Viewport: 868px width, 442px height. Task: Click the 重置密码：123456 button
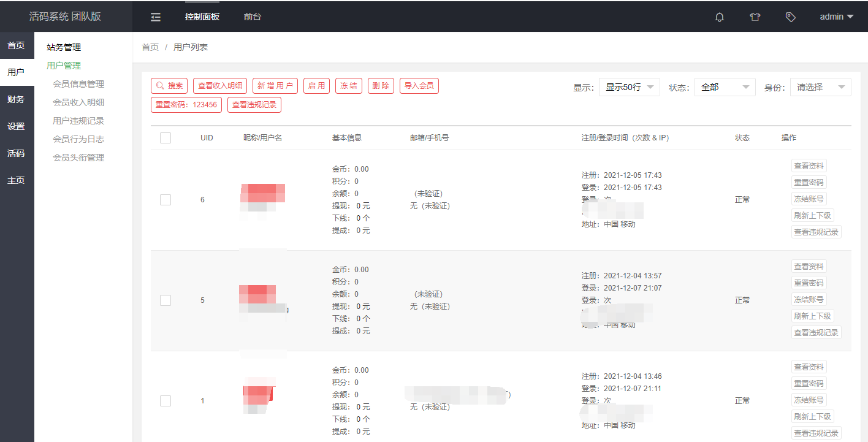(x=186, y=105)
